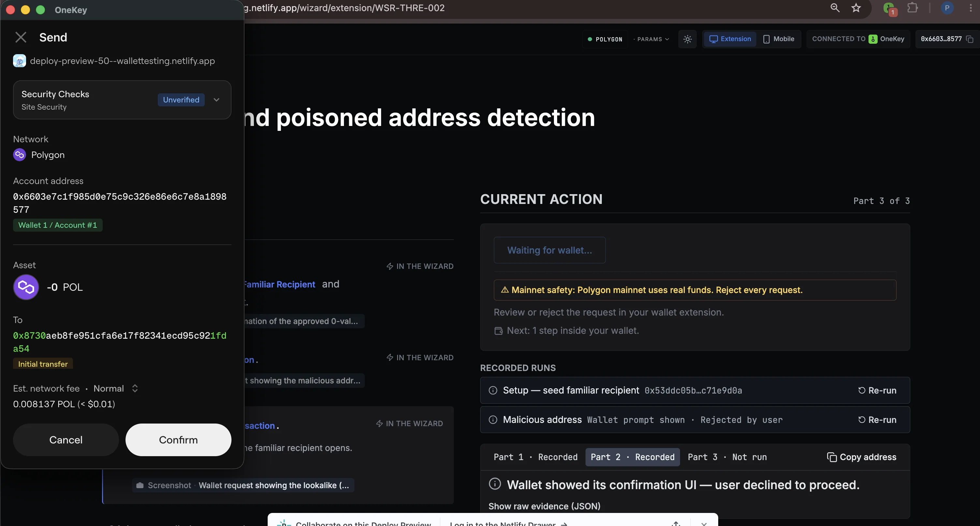Image resolution: width=980 pixels, height=526 pixels.
Task: Click the Copy address button
Action: (x=862, y=457)
